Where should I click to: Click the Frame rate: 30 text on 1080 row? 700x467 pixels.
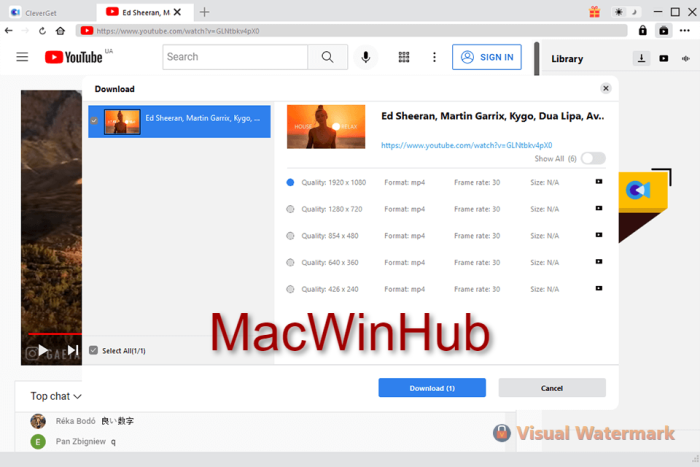pyautogui.click(x=477, y=182)
